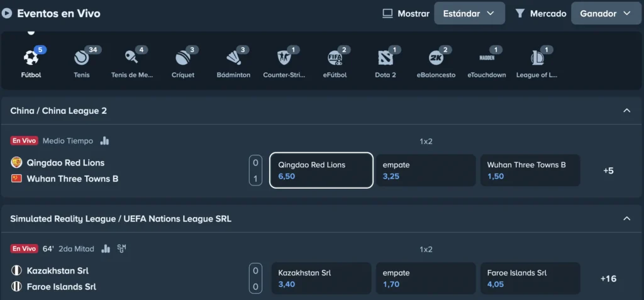Click the Kazakhstan Srl team logo
This screenshot has width=644, height=300.
pos(16,270)
